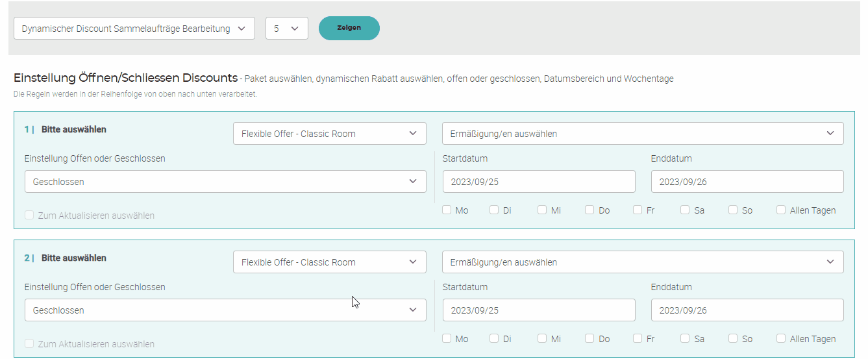Expand rule 2 Flexible Offer package dropdown

click(x=329, y=262)
